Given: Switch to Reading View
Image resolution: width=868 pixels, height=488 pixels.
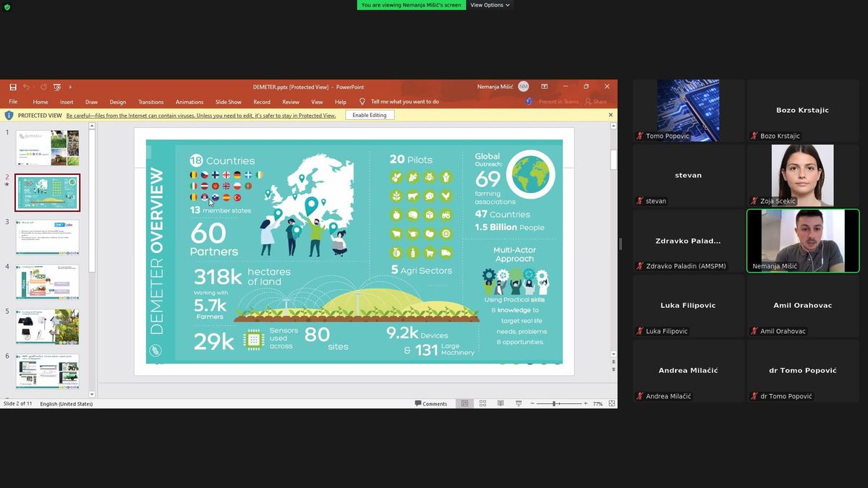Looking at the screenshot, I should (x=501, y=403).
